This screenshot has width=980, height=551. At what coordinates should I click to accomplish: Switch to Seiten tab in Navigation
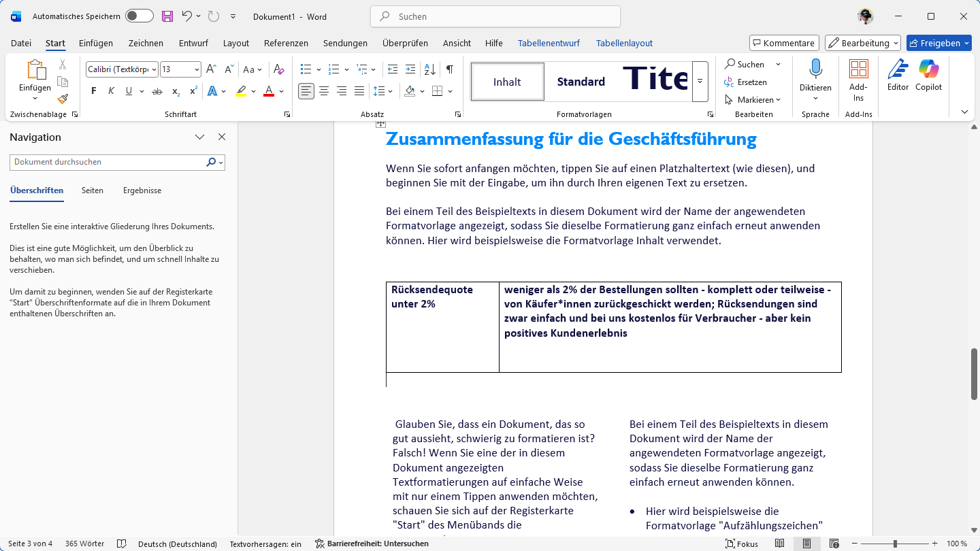(x=93, y=190)
